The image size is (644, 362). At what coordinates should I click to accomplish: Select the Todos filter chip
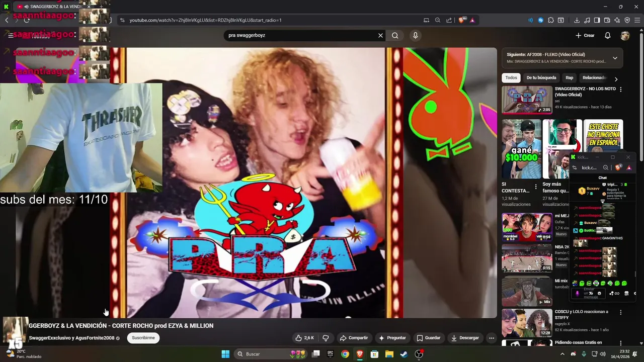511,78
